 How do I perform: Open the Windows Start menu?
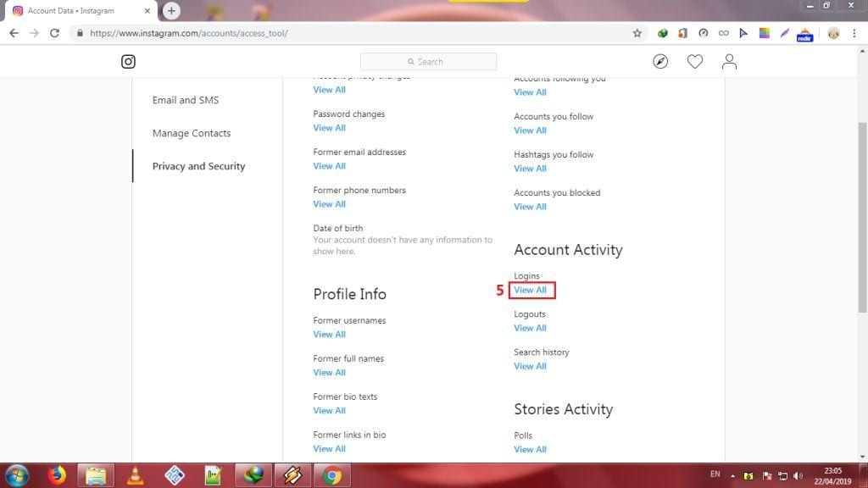(x=17, y=475)
